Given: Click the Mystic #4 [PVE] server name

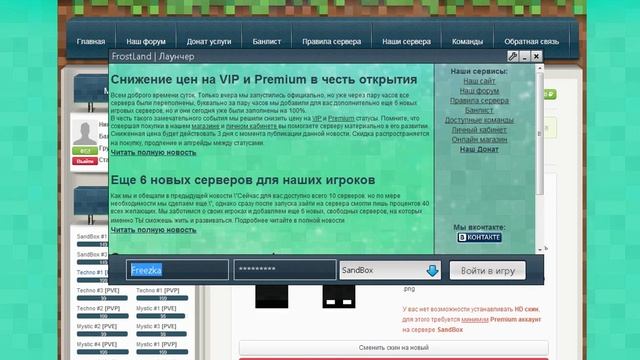Looking at the screenshot, I should pyautogui.click(x=97, y=344).
